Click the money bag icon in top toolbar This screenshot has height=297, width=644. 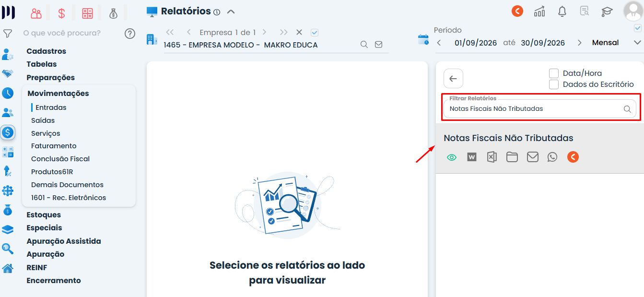pos(113,13)
